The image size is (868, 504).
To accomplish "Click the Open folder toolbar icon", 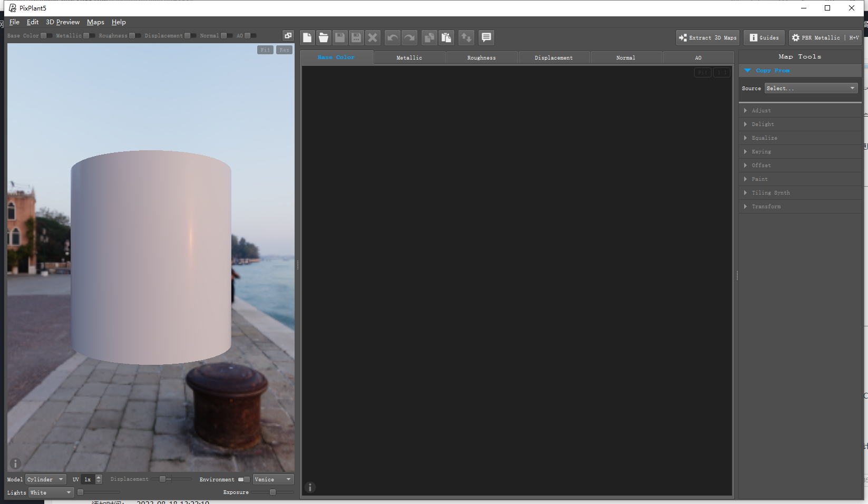I will (324, 37).
